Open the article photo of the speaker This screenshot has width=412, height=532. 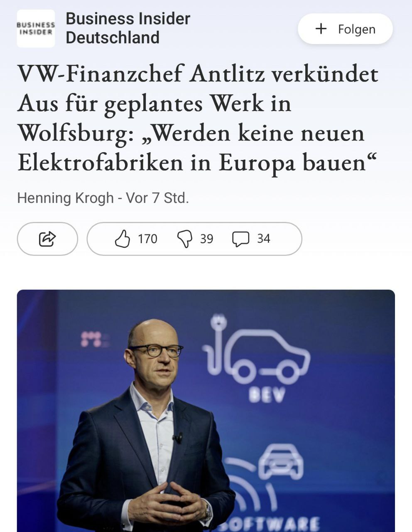[x=206, y=411]
